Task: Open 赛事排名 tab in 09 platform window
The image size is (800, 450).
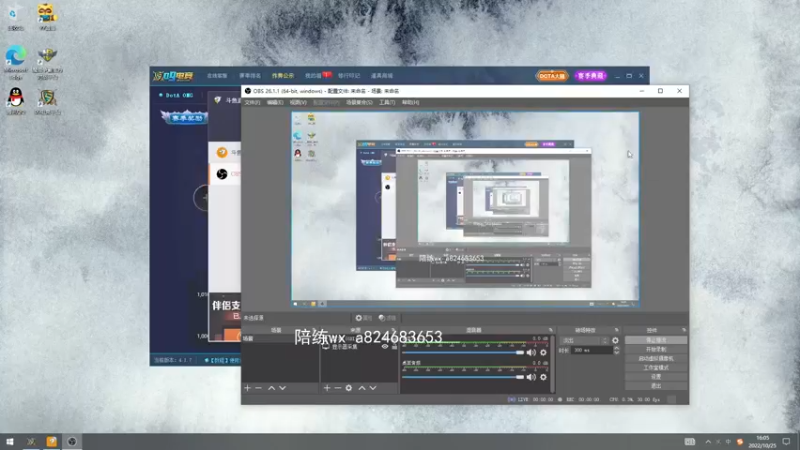Action: [x=250, y=76]
